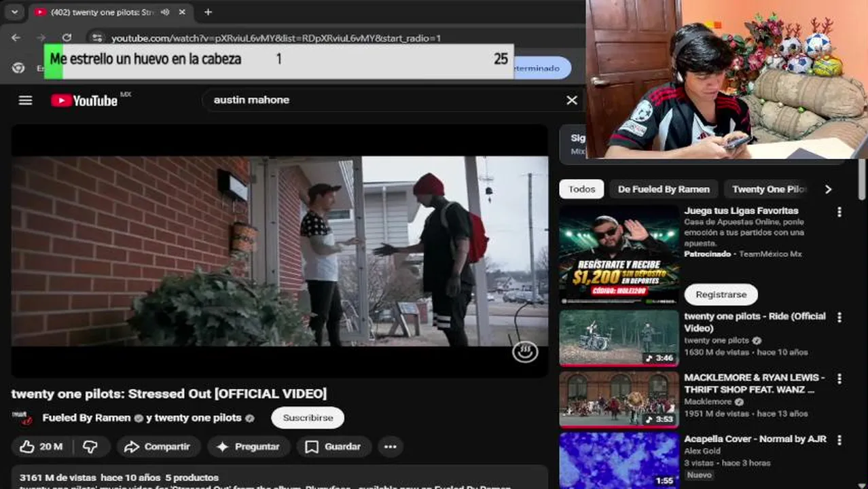The image size is (868, 489).
Task: Open the Thrift Shop video thumbnail
Action: click(619, 399)
